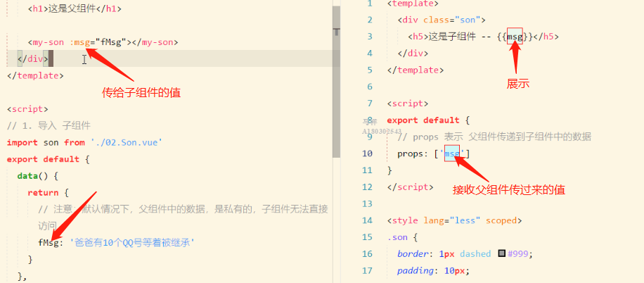Click the '<script>' tag in left editor
This screenshot has width=644, height=283.
click(27, 109)
